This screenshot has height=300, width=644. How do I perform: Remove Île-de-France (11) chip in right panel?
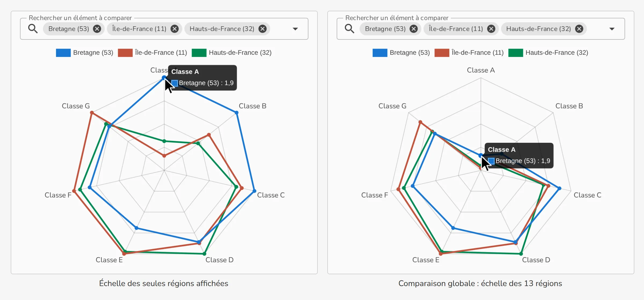click(x=491, y=29)
